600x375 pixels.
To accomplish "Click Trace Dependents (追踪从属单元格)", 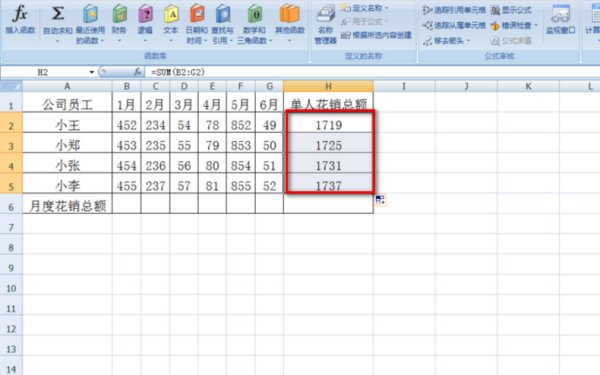I will point(454,25).
